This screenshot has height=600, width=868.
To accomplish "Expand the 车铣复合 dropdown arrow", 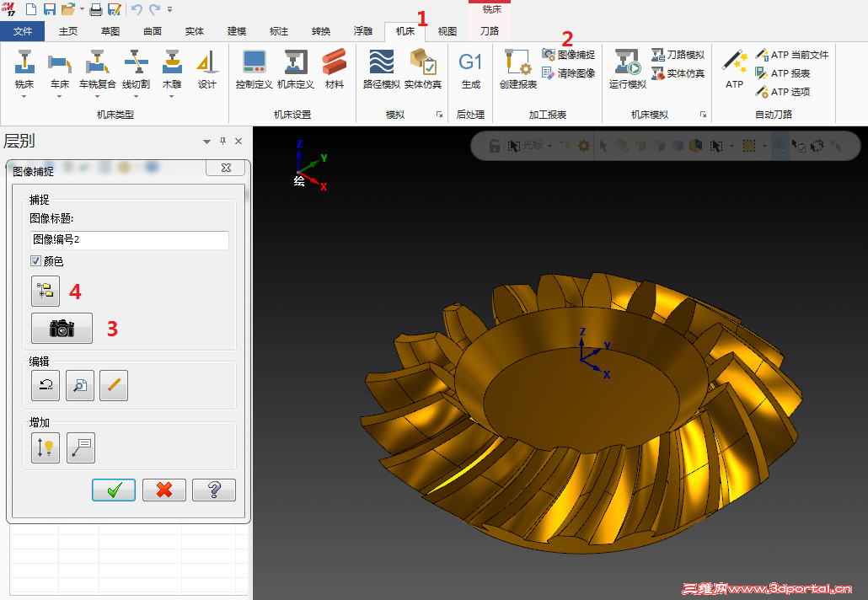I will coord(98,97).
